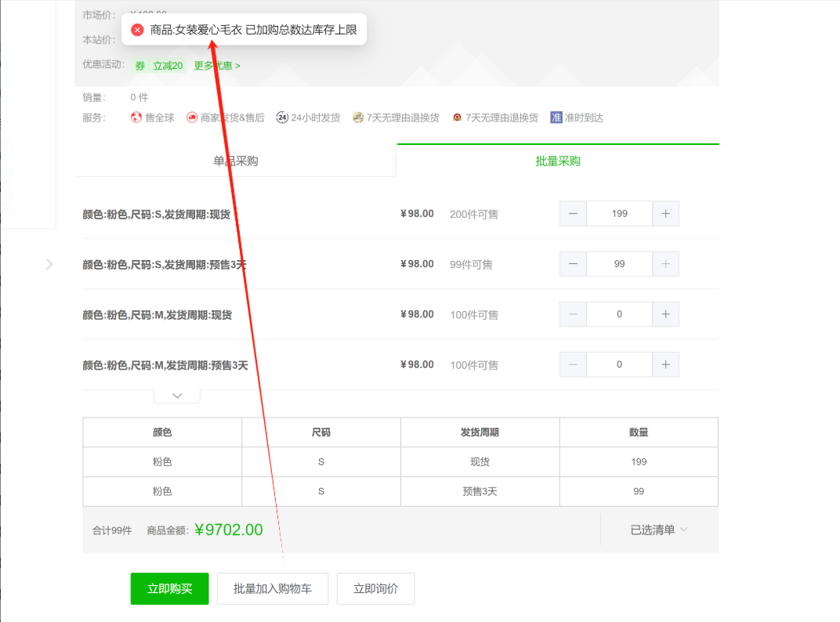Screen dimensions: 840x622
Task: Click the 0 件 sales count text
Action: pos(139,97)
